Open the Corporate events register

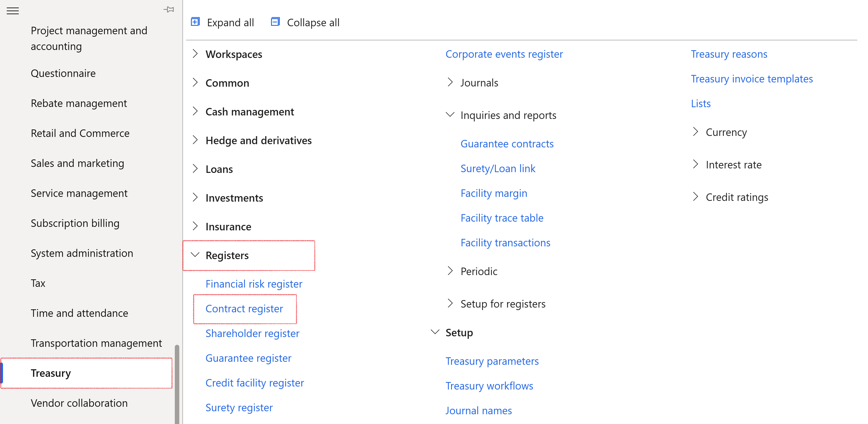pos(504,54)
